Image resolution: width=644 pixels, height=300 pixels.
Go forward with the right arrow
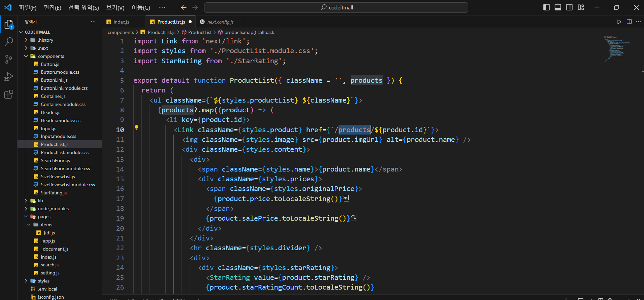pyautogui.click(x=195, y=7)
